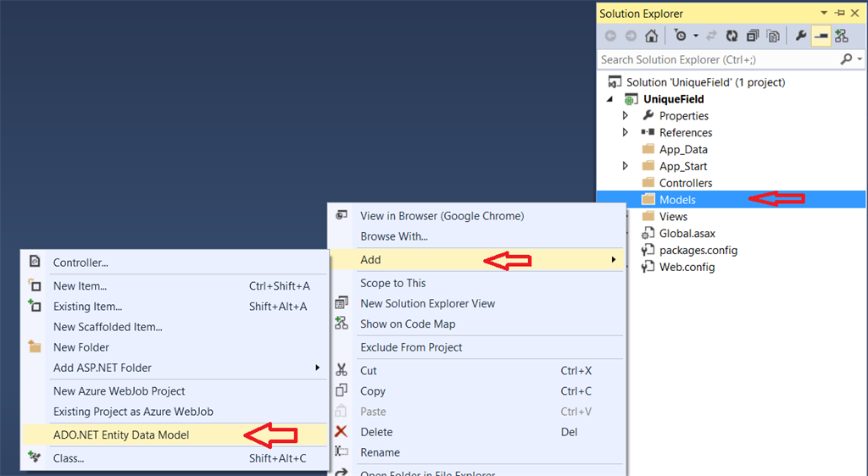Open the search options dropdown arrow
Viewport: 868px width, 476px height.
coord(860,59)
